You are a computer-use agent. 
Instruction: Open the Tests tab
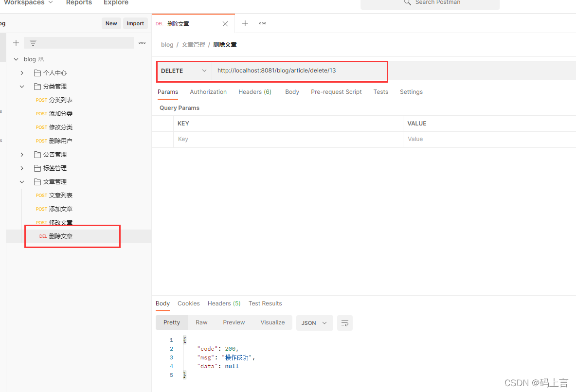click(380, 92)
